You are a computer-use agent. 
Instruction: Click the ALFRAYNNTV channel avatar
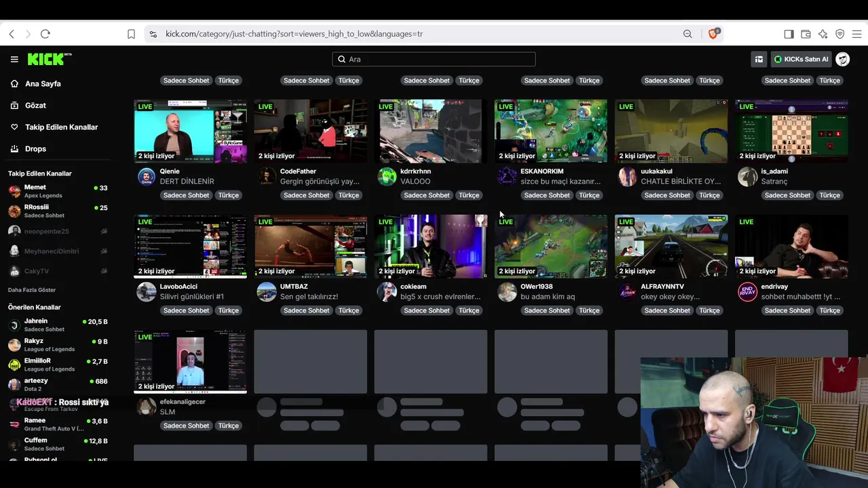[627, 292]
